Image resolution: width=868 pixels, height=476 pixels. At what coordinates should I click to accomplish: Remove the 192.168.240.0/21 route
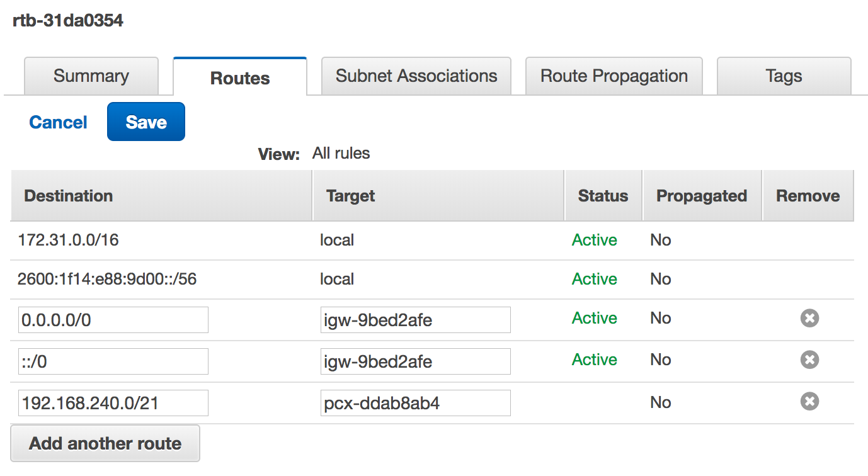pos(809,402)
